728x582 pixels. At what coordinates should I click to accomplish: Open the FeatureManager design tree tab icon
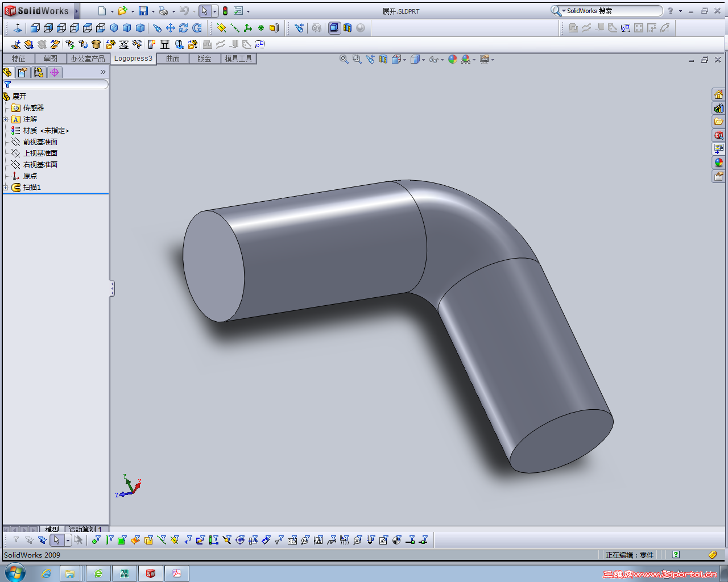click(x=7, y=72)
